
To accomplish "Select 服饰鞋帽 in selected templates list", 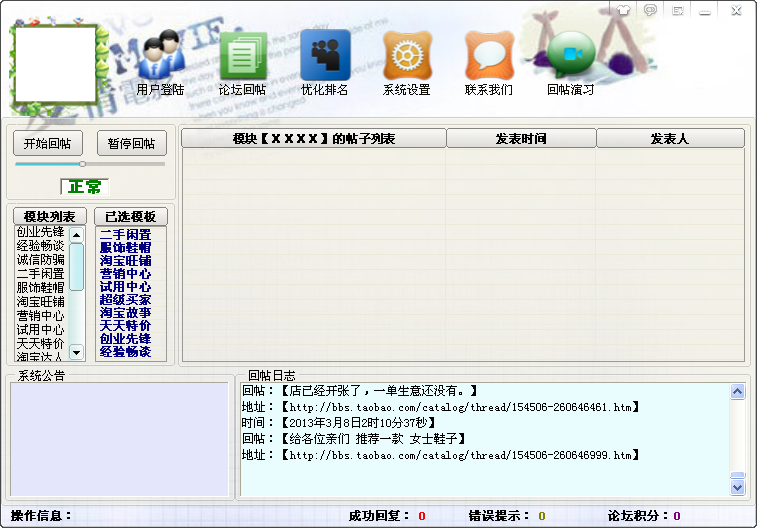I will tap(126, 248).
